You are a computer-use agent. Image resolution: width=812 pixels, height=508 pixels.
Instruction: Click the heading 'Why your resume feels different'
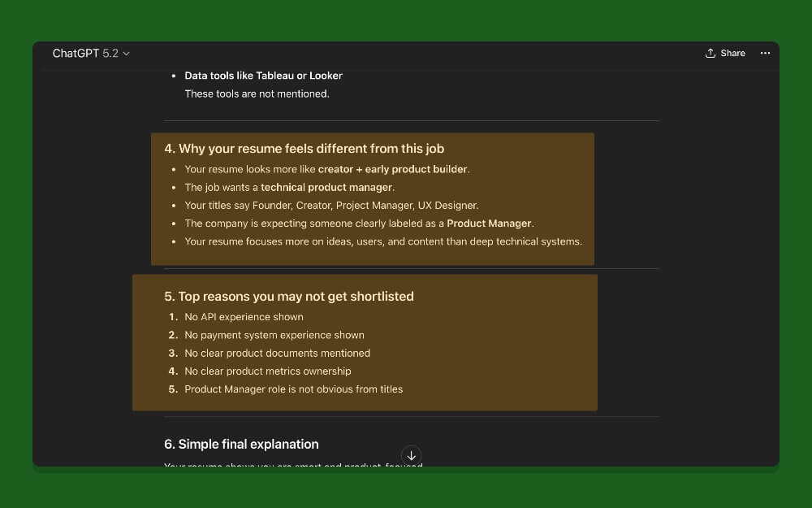coord(304,149)
